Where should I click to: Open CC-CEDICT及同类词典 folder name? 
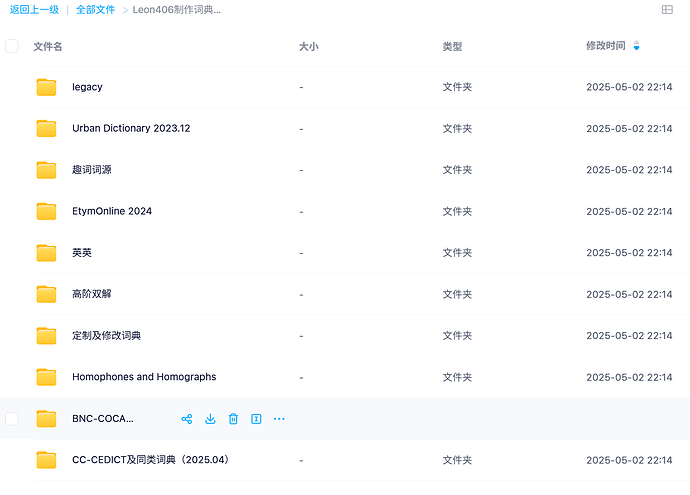[x=152, y=460]
